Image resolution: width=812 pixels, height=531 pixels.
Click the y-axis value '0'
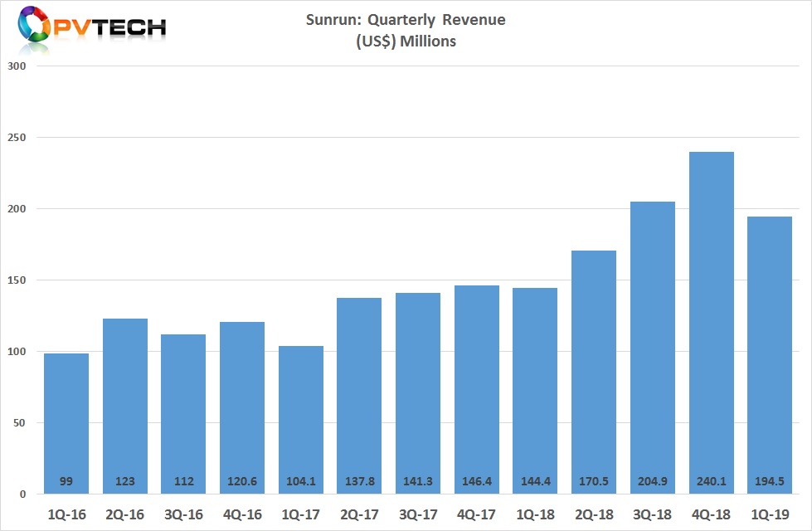[x=22, y=494]
